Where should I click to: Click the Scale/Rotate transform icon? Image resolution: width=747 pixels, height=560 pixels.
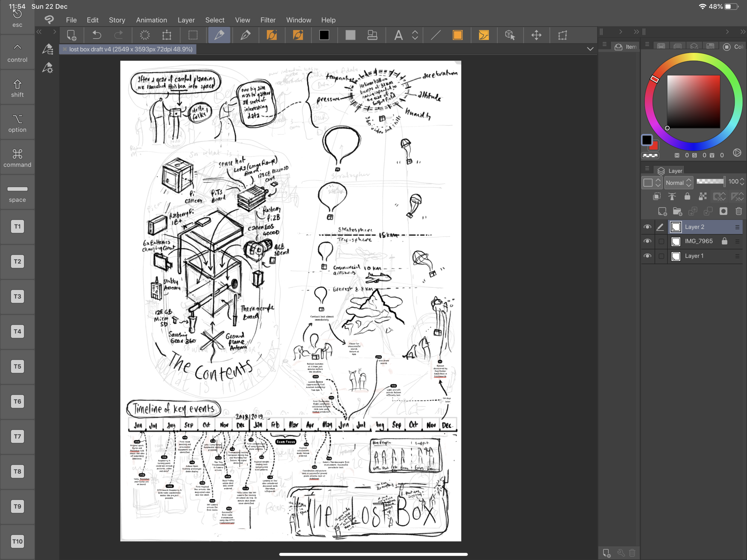167,35
